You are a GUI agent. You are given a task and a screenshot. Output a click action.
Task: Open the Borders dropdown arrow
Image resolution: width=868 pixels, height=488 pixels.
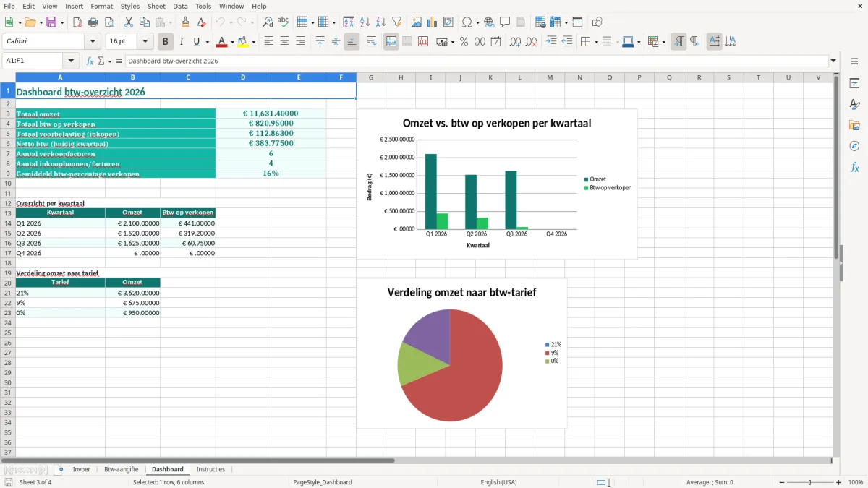596,42
